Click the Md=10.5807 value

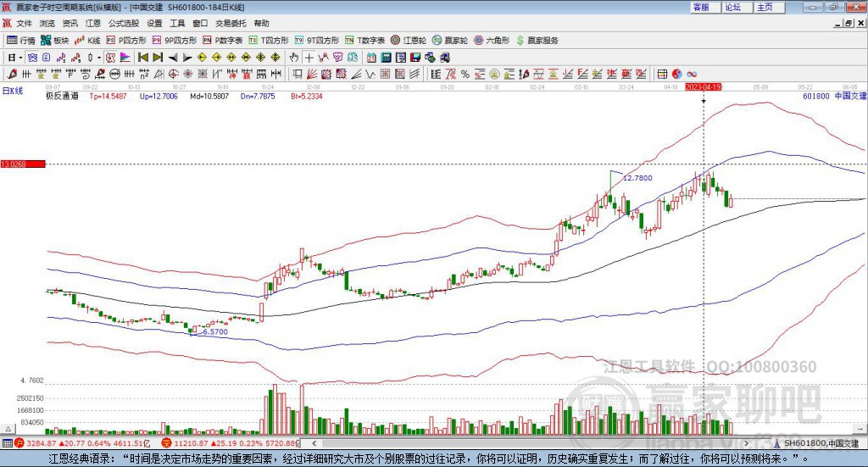209,96
